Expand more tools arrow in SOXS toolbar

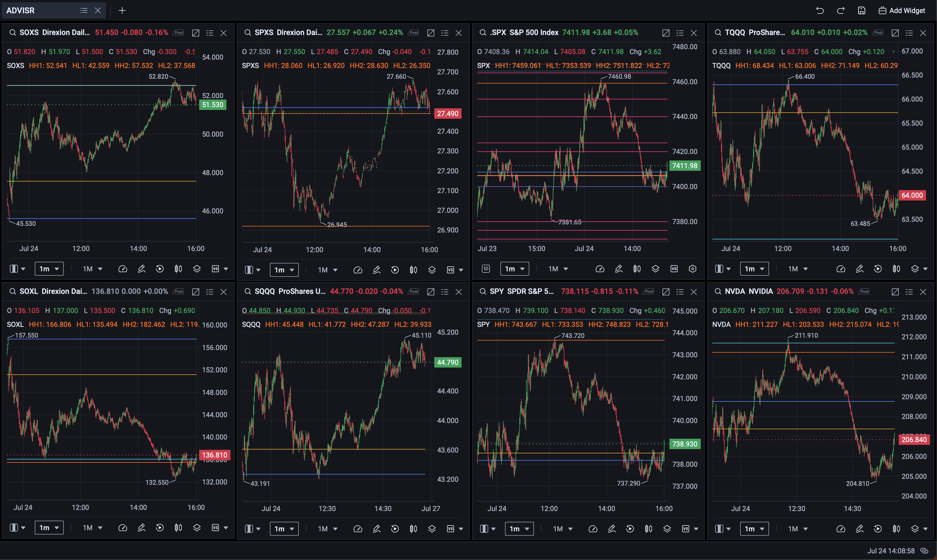point(226,269)
